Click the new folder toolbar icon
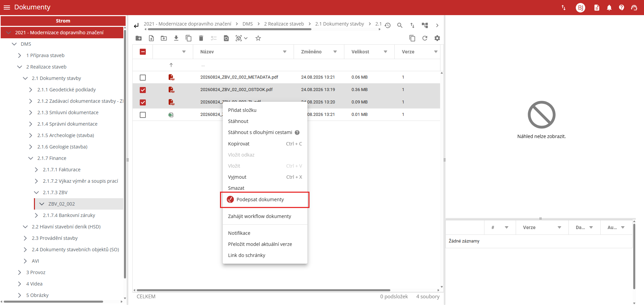Viewport: 644px width, 305px height. [x=138, y=38]
